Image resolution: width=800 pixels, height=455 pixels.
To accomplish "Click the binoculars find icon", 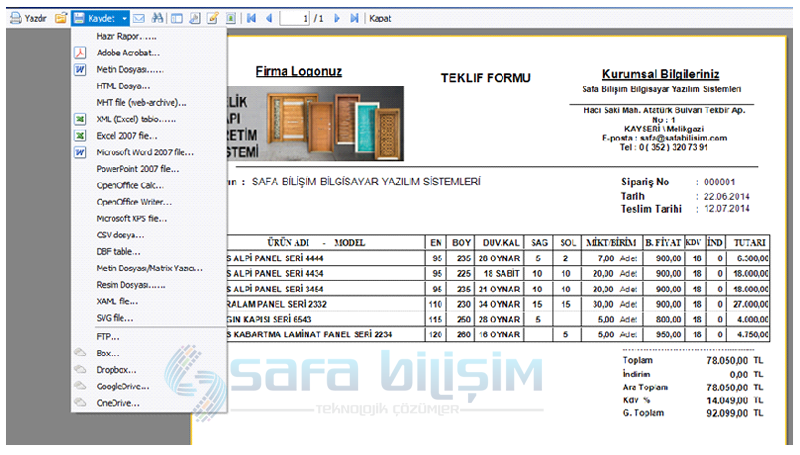I will tap(158, 18).
